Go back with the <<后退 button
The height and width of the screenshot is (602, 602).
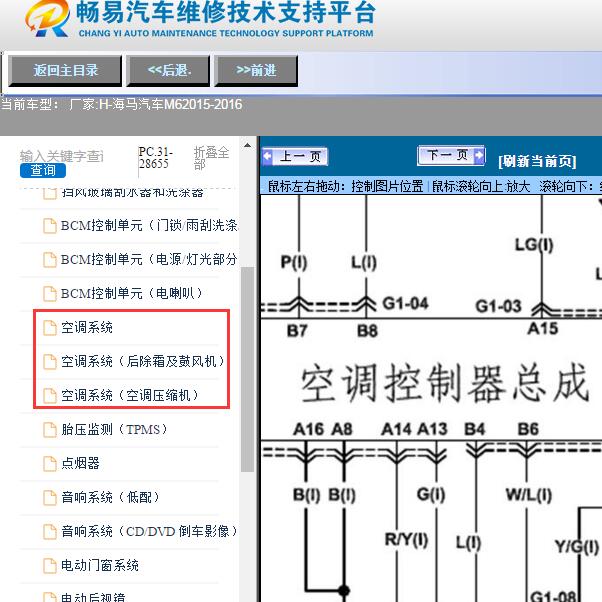169,70
